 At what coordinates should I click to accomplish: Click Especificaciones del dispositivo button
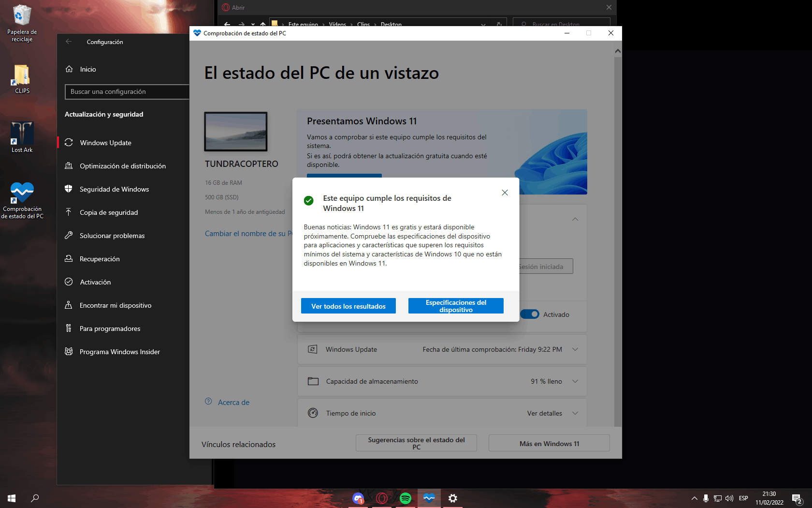456,306
